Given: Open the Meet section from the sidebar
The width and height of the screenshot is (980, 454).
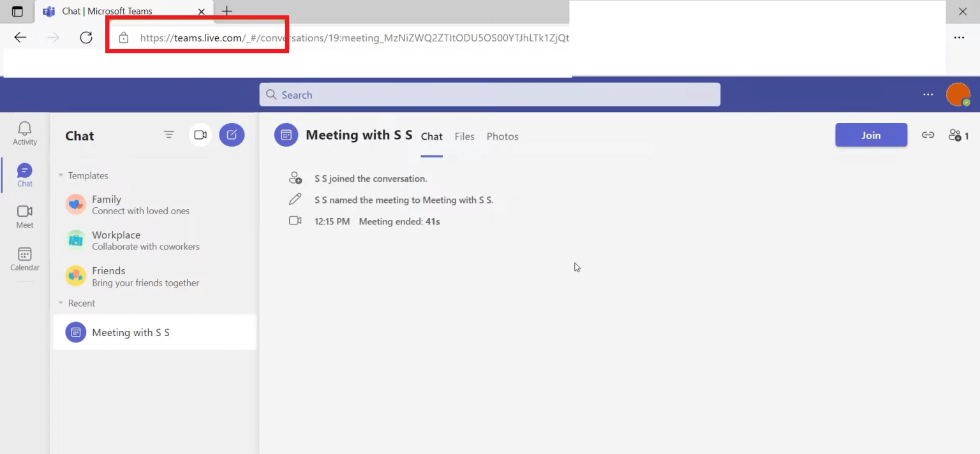Looking at the screenshot, I should click(24, 216).
